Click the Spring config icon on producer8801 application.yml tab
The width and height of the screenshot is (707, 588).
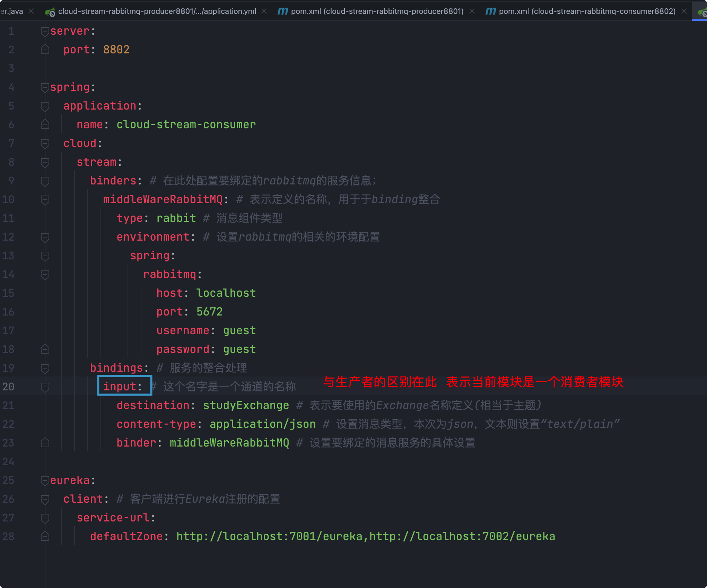[50, 12]
